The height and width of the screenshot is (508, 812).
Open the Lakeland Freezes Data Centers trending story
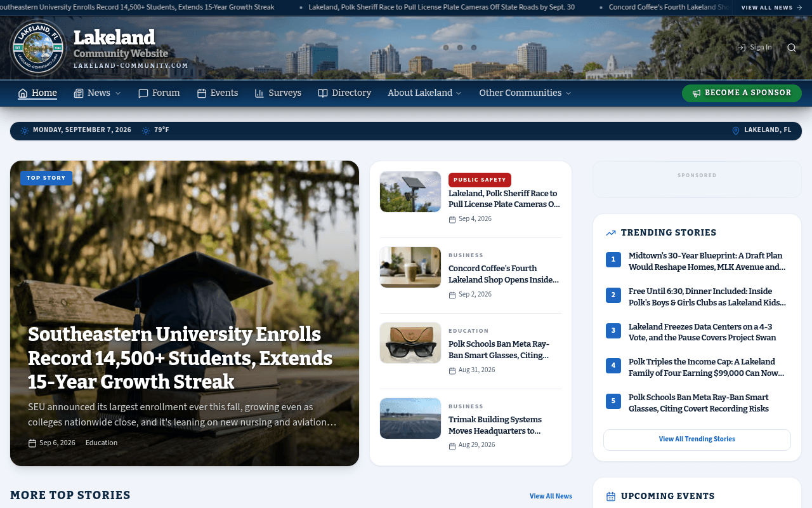point(702,332)
